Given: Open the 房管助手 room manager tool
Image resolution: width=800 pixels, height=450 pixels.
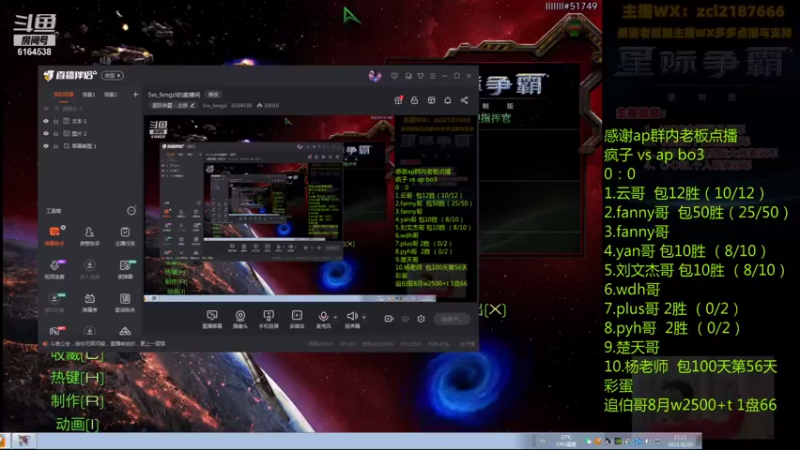Looking at the screenshot, I should click(x=89, y=236).
